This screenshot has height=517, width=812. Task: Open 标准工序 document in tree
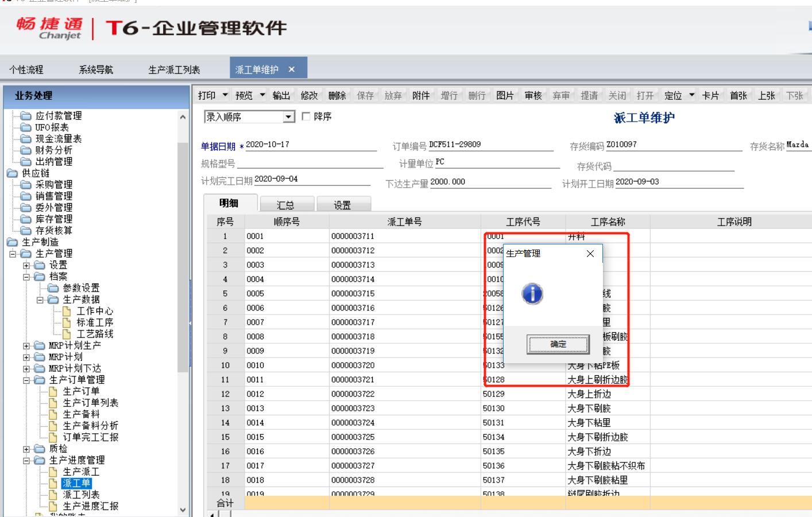(88, 322)
